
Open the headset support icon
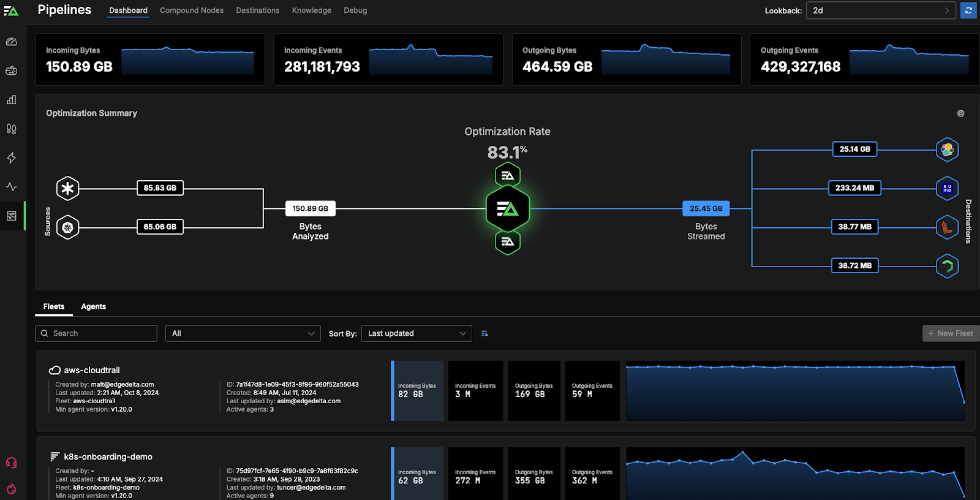pos(12,463)
